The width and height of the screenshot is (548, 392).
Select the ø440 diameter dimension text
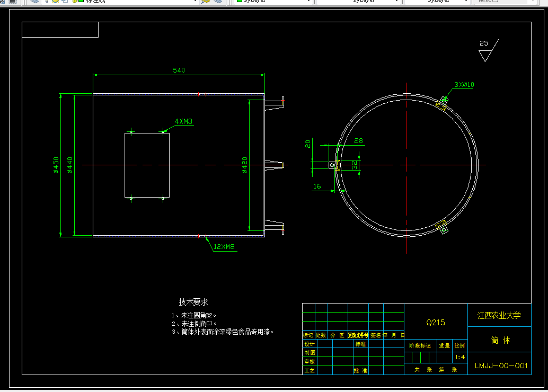[x=69, y=165]
